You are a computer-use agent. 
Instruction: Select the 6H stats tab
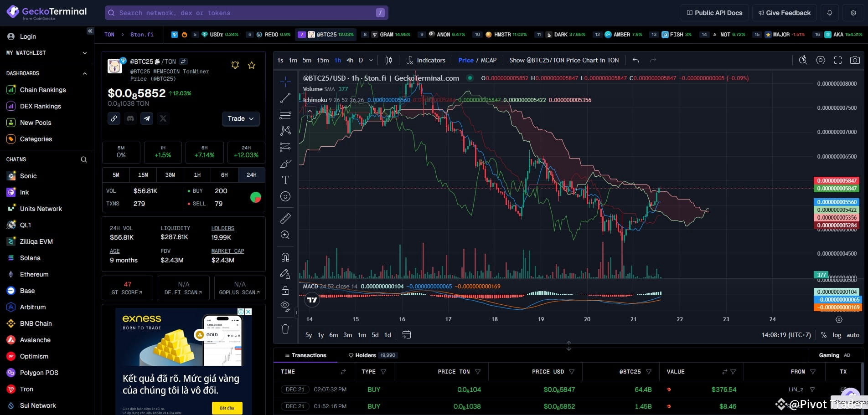pyautogui.click(x=224, y=175)
